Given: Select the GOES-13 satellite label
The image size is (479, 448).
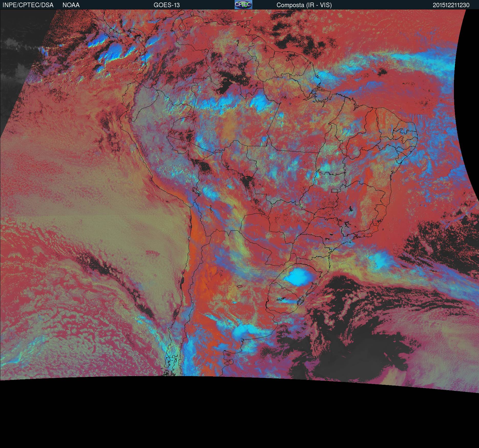Looking at the screenshot, I should click(166, 5).
